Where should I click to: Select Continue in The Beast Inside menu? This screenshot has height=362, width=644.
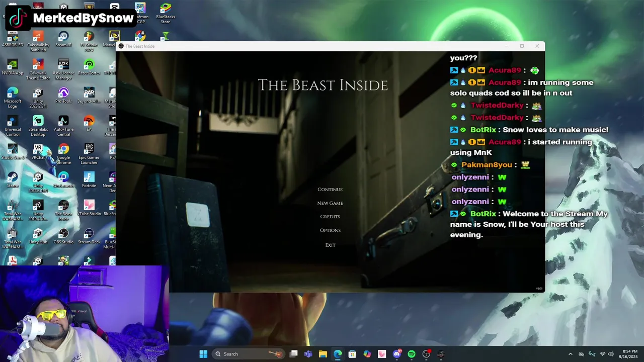tap(330, 190)
